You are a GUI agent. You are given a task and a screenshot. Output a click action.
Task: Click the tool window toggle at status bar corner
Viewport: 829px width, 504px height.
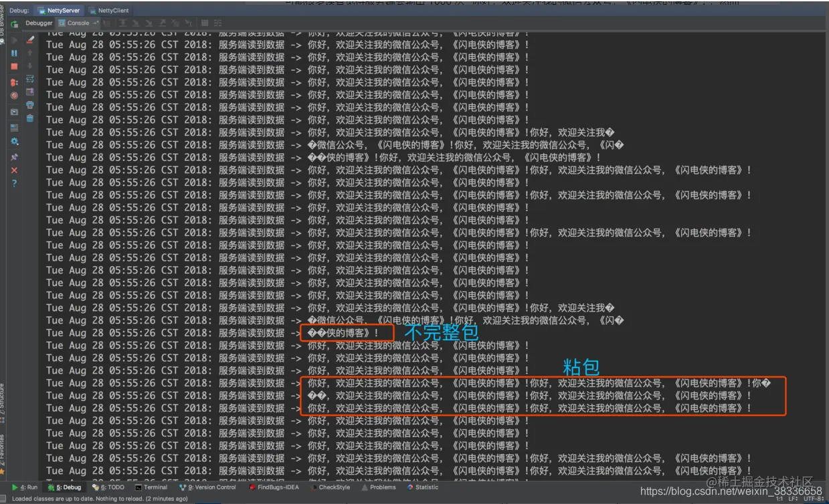[x=4, y=499]
